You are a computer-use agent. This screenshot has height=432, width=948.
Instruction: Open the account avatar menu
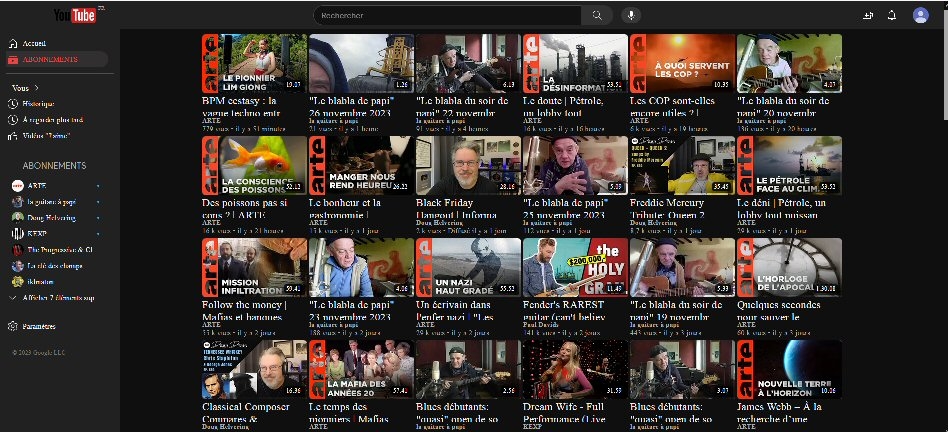click(920, 16)
